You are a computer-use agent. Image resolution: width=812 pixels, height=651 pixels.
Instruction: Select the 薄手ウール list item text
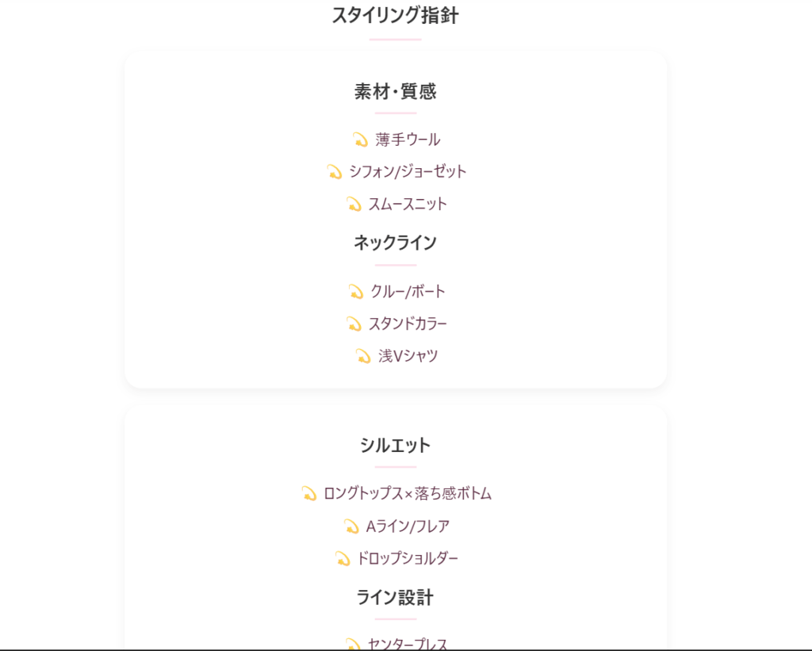[408, 140]
